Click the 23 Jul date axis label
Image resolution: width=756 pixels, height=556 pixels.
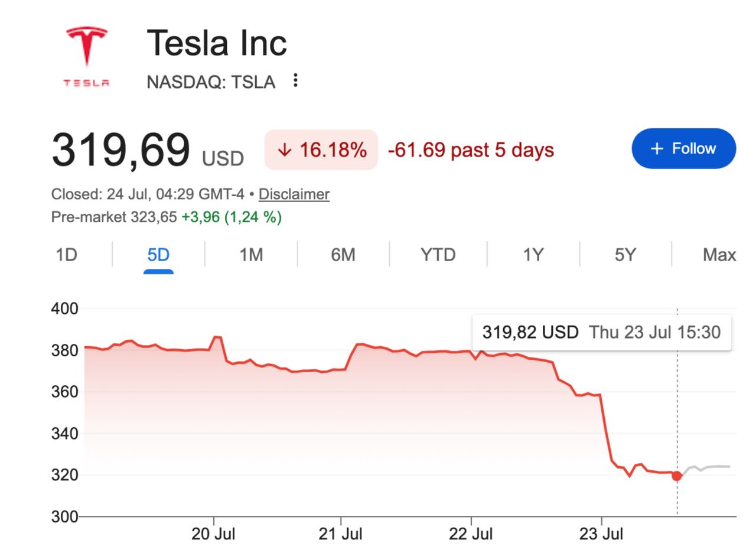601,534
